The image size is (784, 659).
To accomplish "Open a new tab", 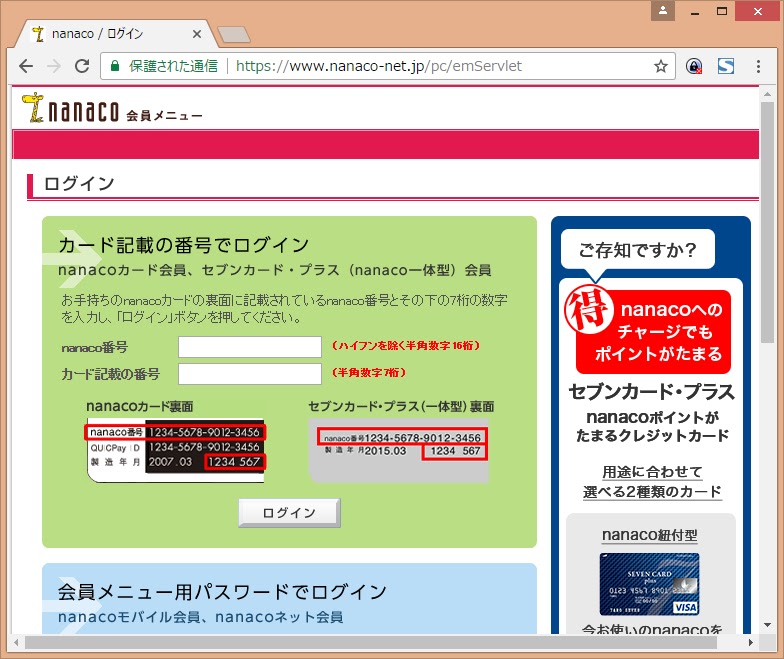I will pos(234,34).
